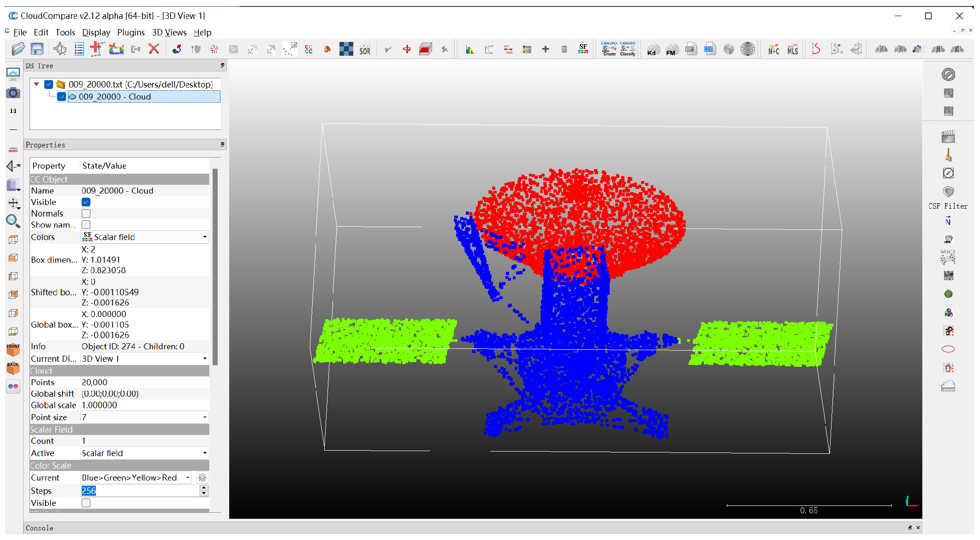Enable the Normals checkbox
The height and width of the screenshot is (540, 980).
(x=86, y=214)
